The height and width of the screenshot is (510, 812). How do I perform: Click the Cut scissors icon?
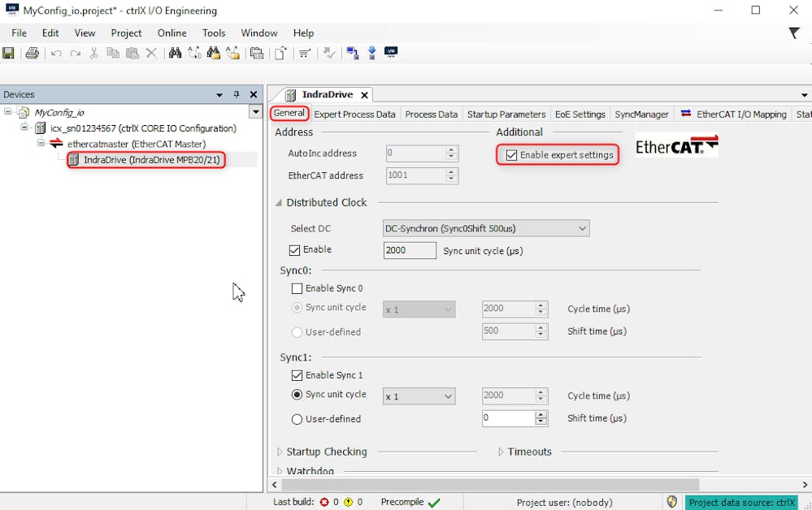point(93,53)
